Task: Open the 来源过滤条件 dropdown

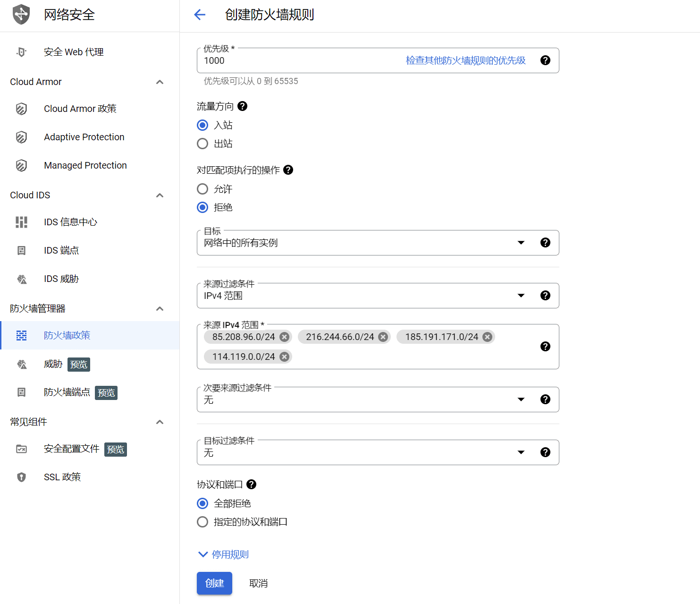Action: tap(521, 295)
